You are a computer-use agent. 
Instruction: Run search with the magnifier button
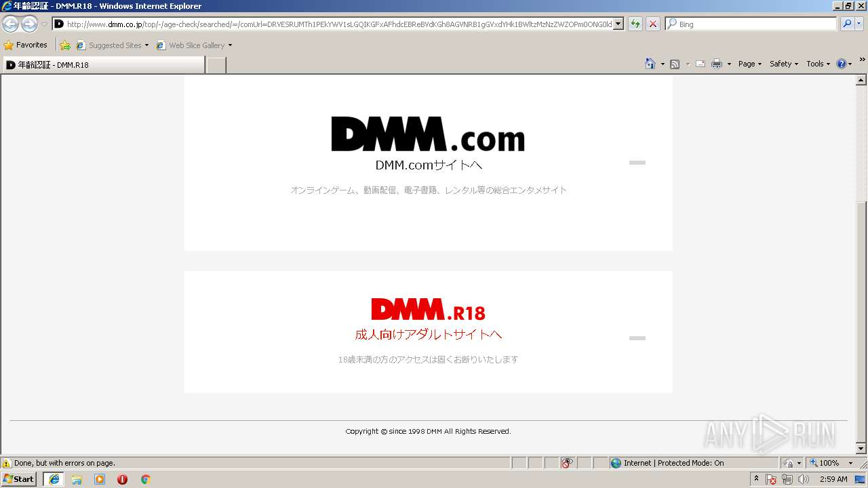pyautogui.click(x=847, y=24)
